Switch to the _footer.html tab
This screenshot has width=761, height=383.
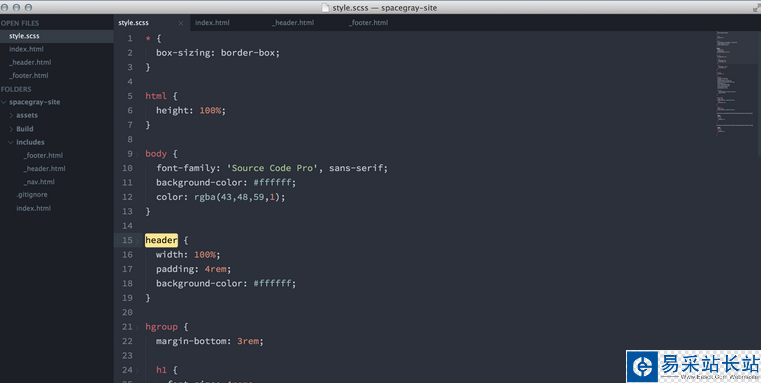368,22
